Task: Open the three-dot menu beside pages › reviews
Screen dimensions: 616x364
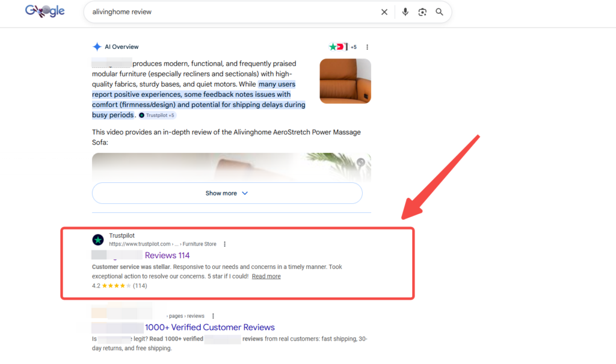Action: pyautogui.click(x=213, y=316)
